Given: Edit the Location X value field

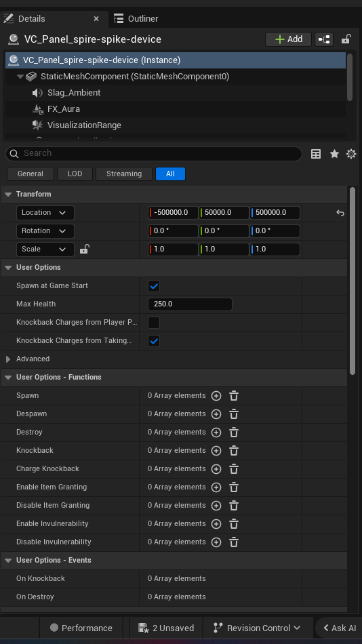Looking at the screenshot, I should click(173, 213).
